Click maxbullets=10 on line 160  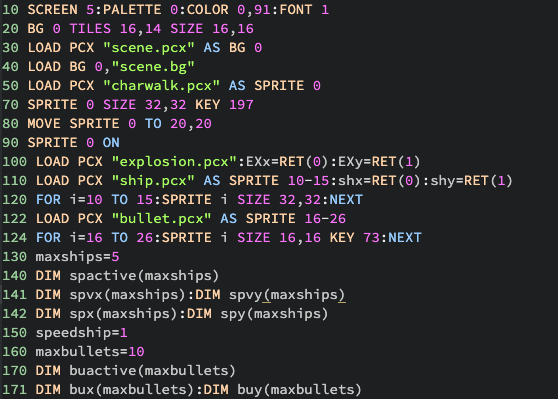click(x=90, y=352)
